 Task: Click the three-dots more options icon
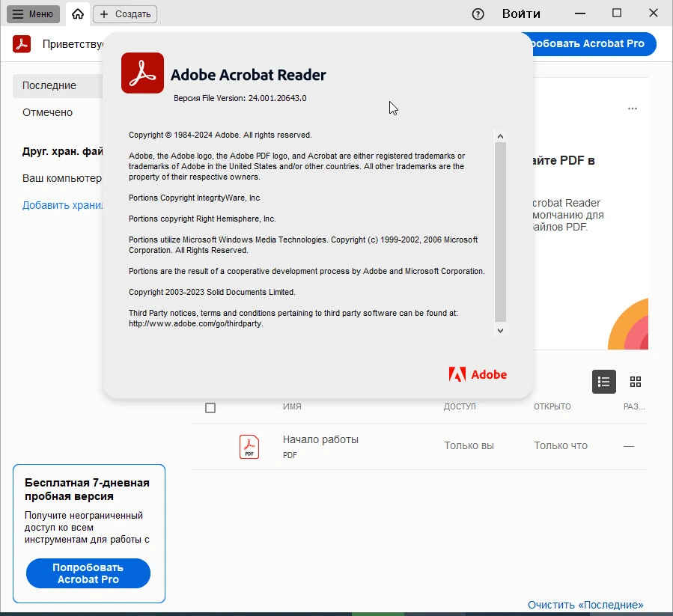coord(633,109)
